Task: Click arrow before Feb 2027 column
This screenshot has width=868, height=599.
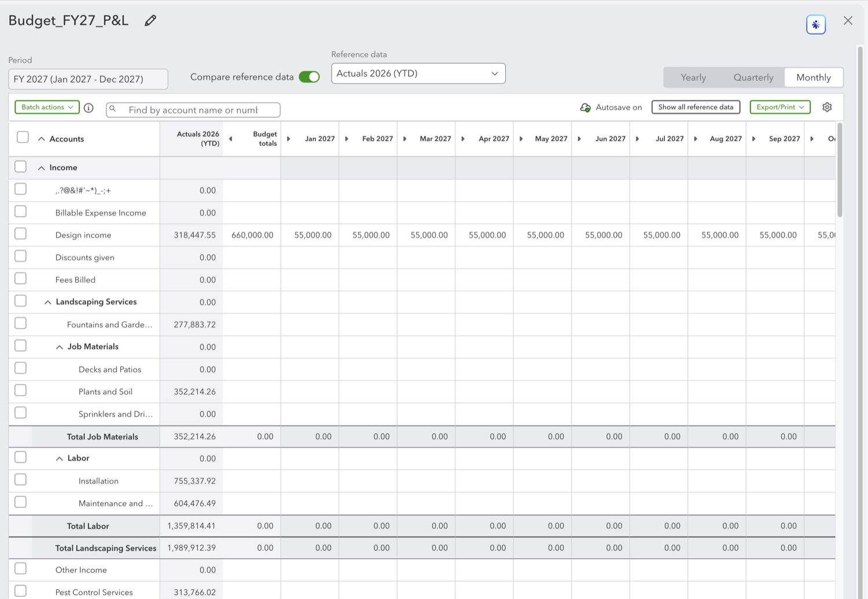Action: coord(347,139)
